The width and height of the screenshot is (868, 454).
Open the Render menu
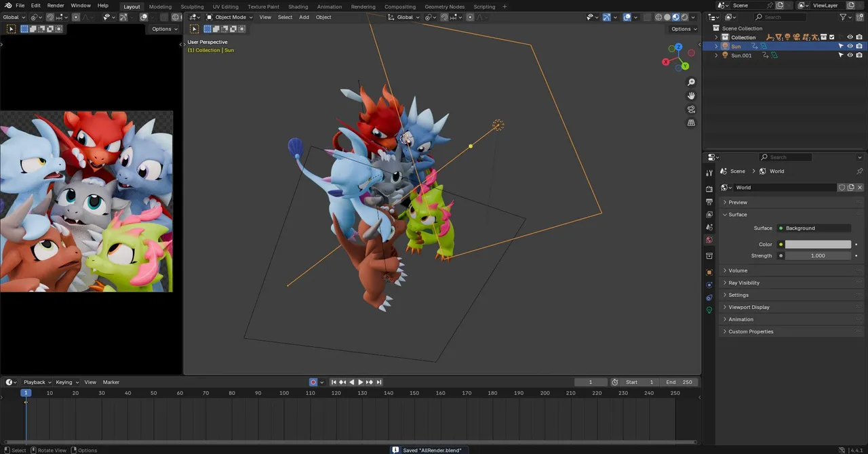(56, 5)
